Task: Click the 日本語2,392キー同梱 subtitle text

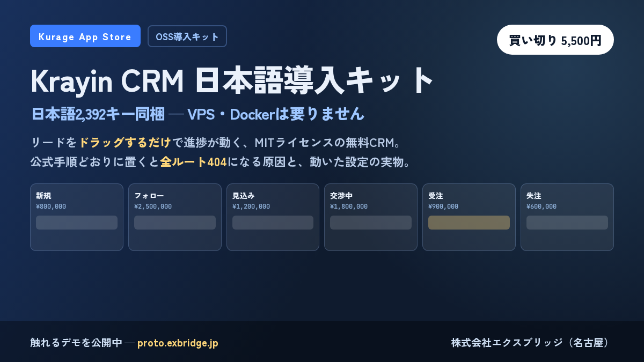Action: click(98, 114)
